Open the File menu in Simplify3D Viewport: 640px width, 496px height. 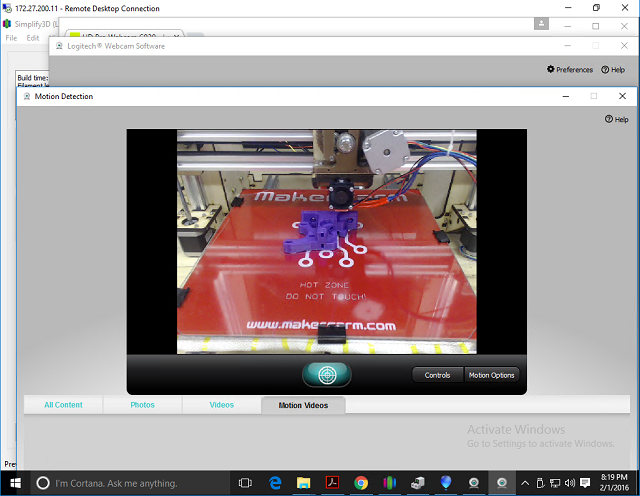[x=11, y=38]
